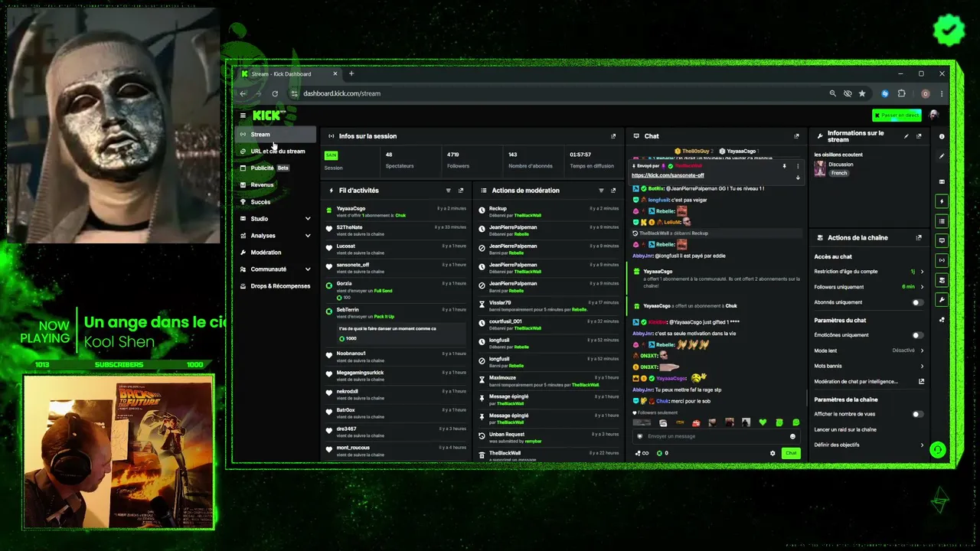980x551 pixels.
Task: Open Succès in the sidebar
Action: (276, 202)
